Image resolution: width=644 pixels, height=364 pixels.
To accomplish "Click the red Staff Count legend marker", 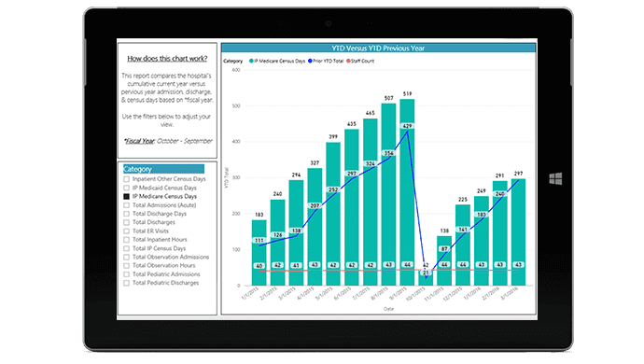I will [348, 61].
